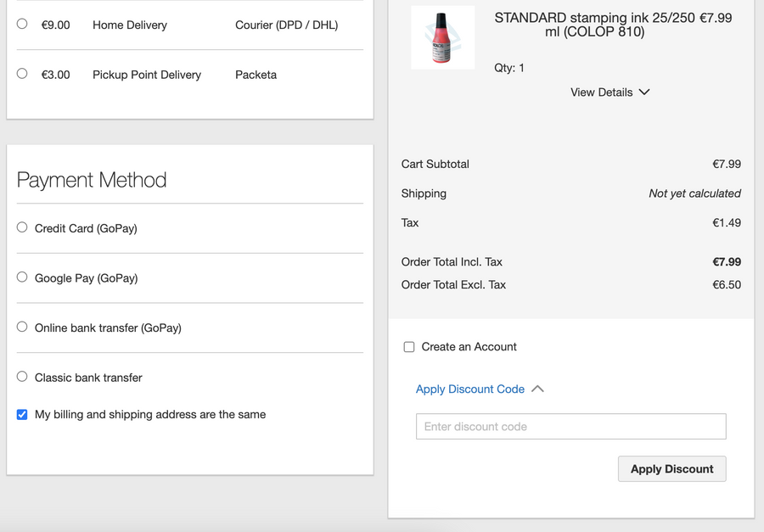Choose Google Pay (GoPay) payment
Viewport: 764px width, 532px height.
click(x=22, y=277)
